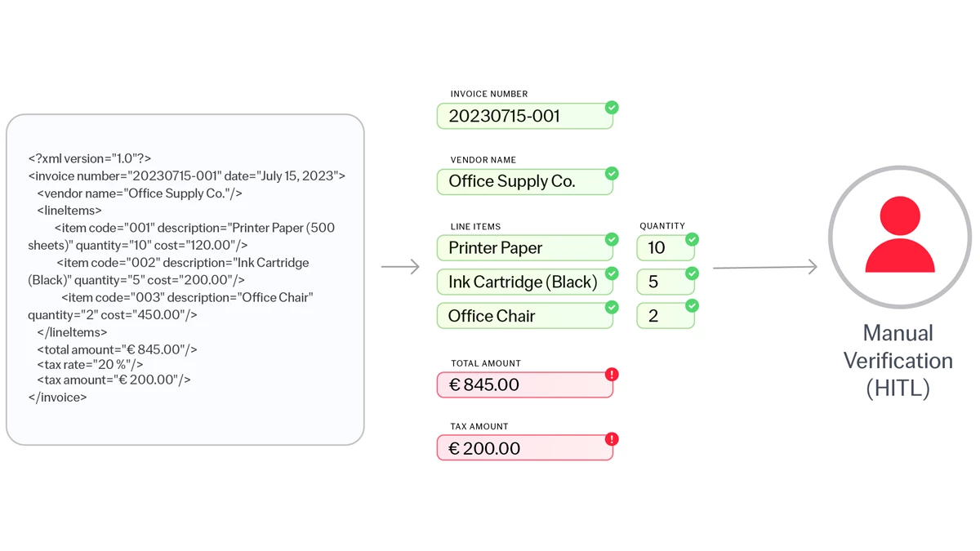Click green checkmark on Office Supply Co. field
The image size is (980, 551).
pos(612,174)
